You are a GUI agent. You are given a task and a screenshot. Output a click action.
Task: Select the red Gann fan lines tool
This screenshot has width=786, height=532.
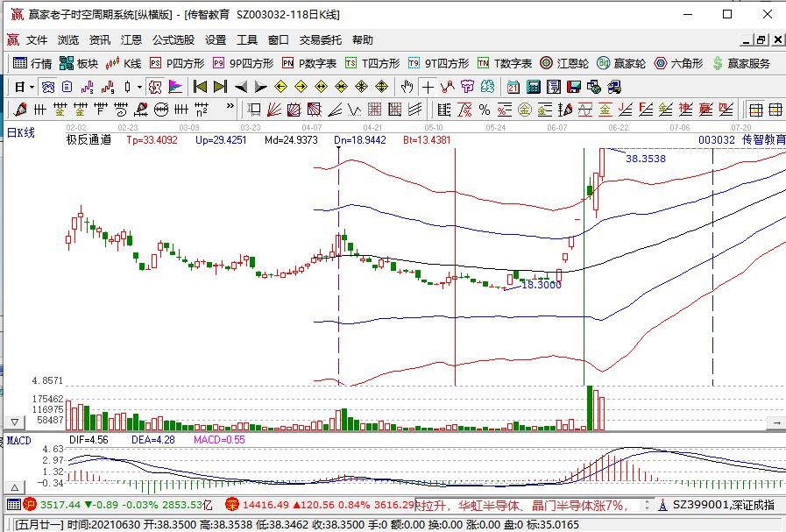pos(274,109)
